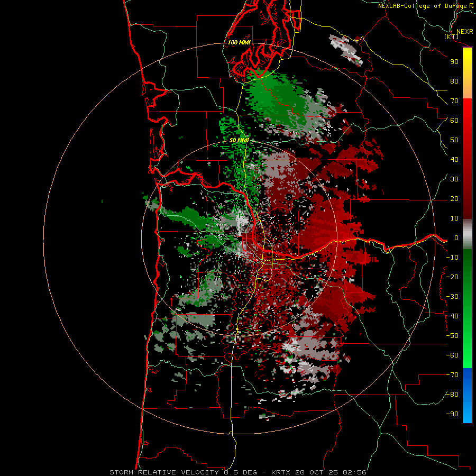
Task: Click the NEXR label above color scale
Action: [x=464, y=32]
